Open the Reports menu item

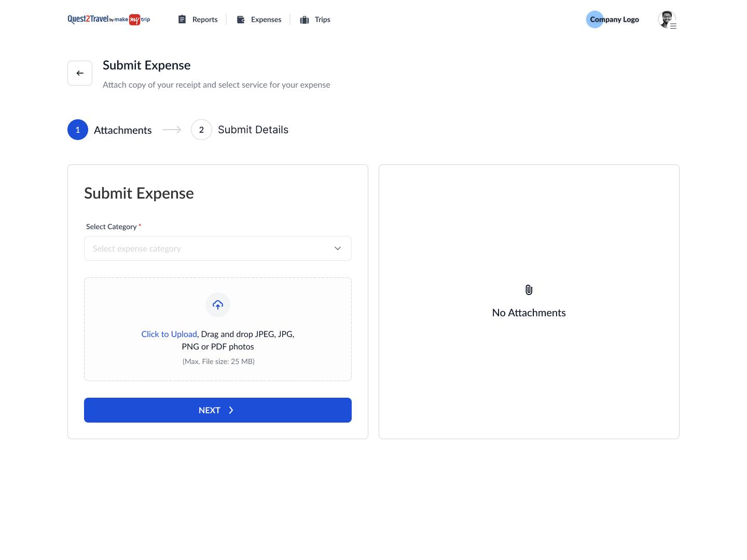198,20
